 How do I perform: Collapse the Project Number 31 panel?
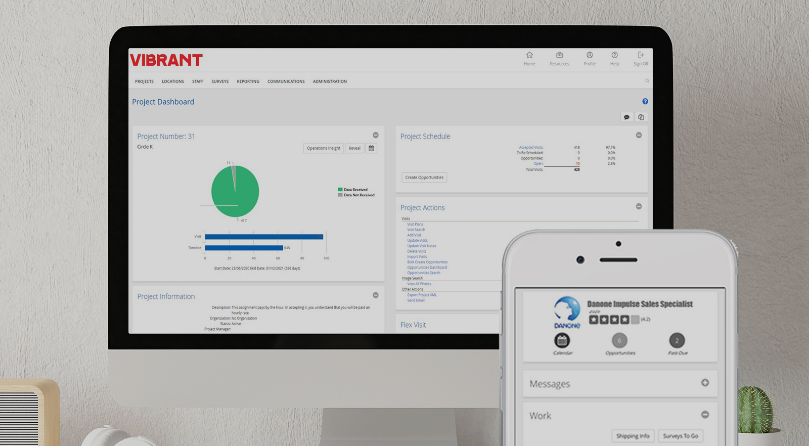[x=376, y=135]
